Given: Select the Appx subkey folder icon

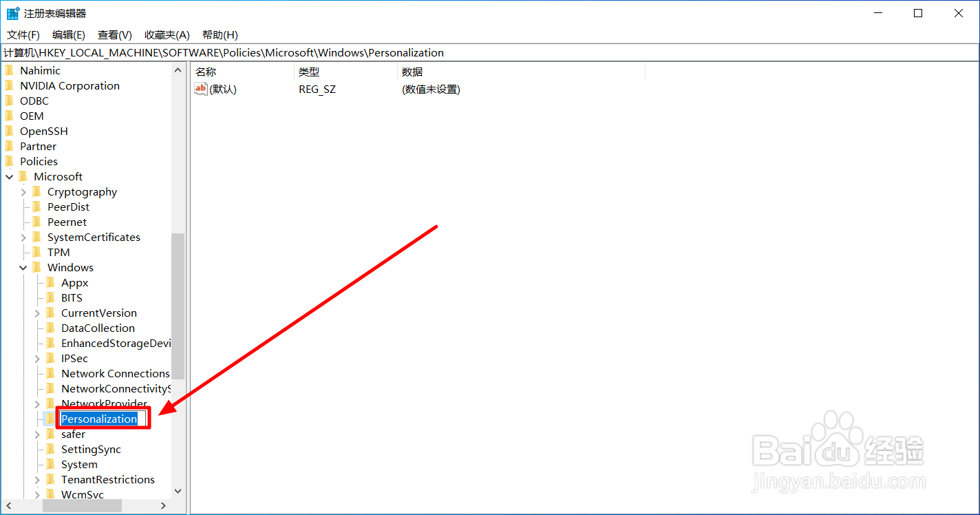Looking at the screenshot, I should (x=52, y=282).
